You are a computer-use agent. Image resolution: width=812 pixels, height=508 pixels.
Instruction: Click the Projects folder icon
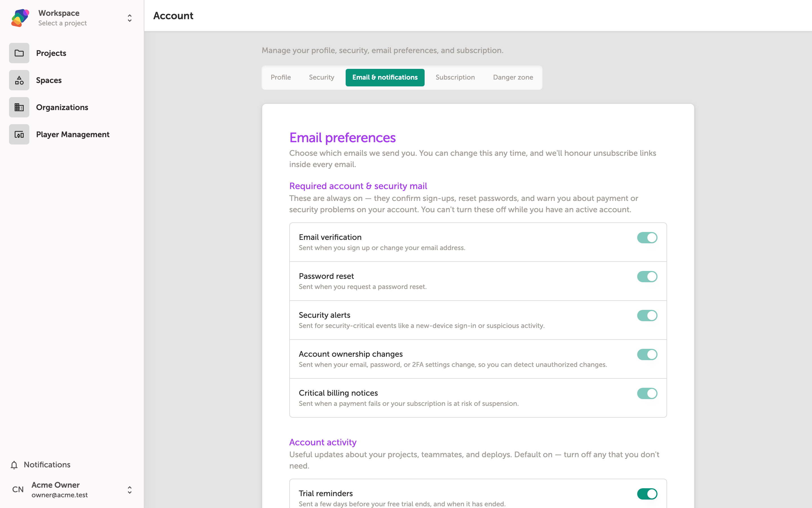(x=19, y=53)
